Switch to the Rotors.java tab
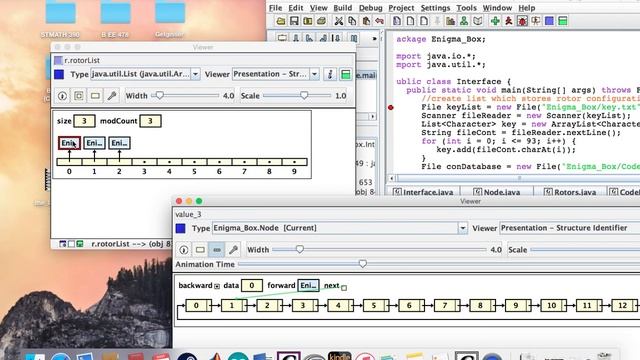640x360 pixels. [x=570, y=191]
